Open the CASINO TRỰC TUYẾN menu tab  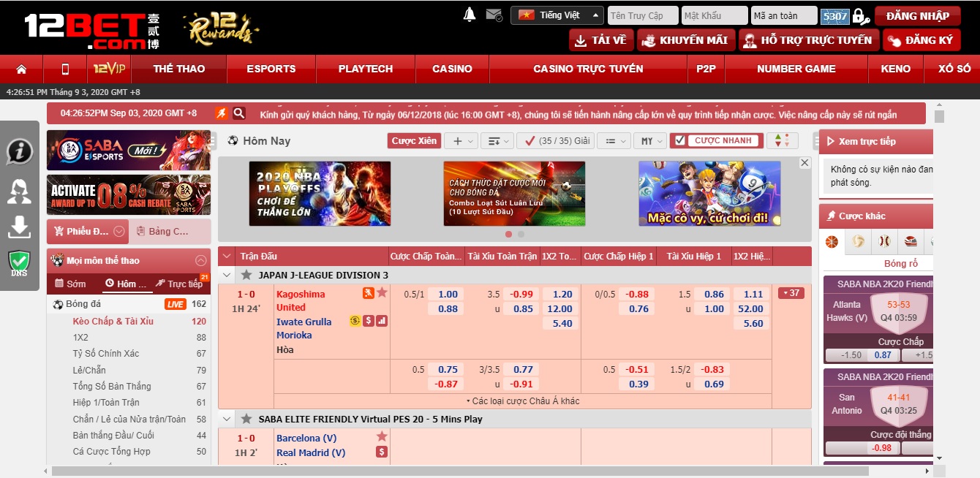[x=588, y=69]
